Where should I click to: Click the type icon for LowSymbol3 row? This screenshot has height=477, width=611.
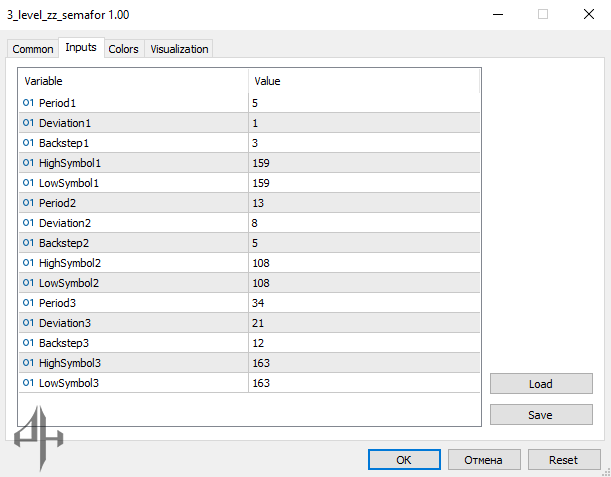click(x=28, y=383)
